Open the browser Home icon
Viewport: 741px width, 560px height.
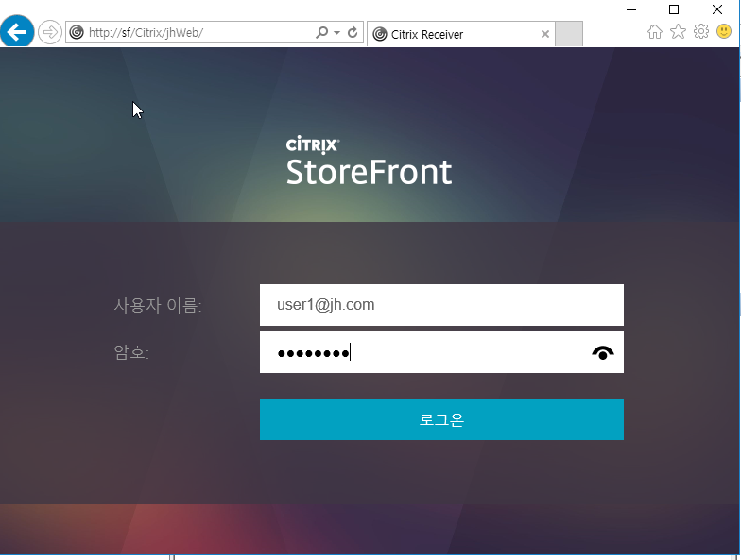tap(654, 32)
